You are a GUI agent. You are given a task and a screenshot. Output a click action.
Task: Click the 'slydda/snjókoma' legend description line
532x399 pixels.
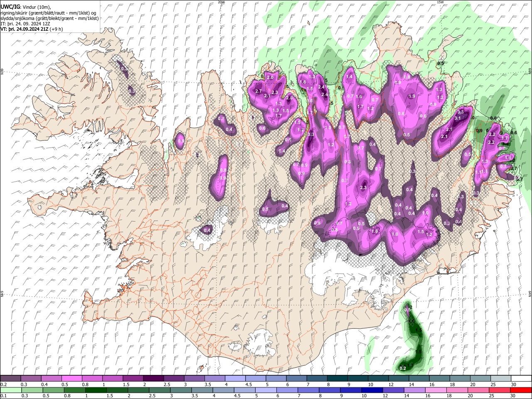point(49,18)
